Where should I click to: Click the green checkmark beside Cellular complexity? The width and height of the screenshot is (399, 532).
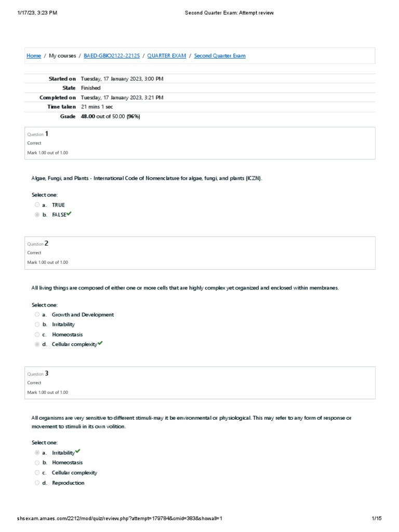tap(100, 343)
